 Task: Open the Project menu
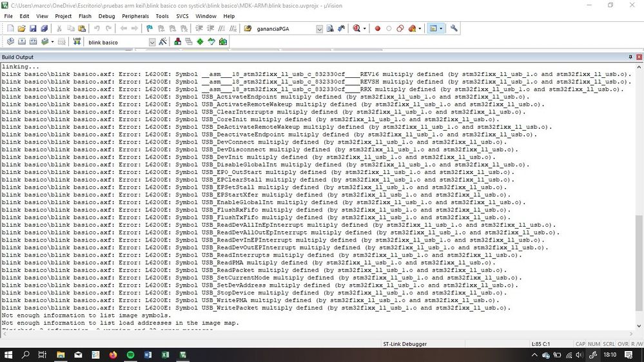[63, 16]
